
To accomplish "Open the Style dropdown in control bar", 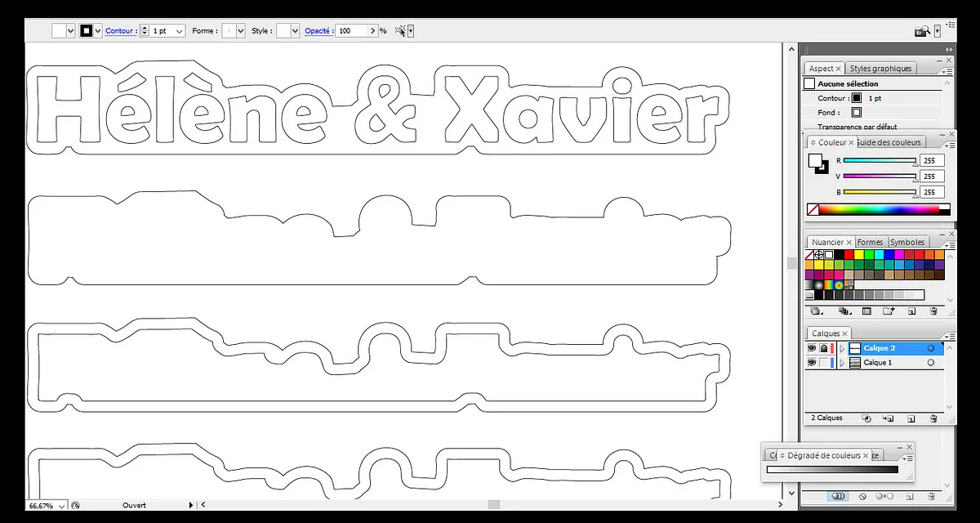I will 296,31.
